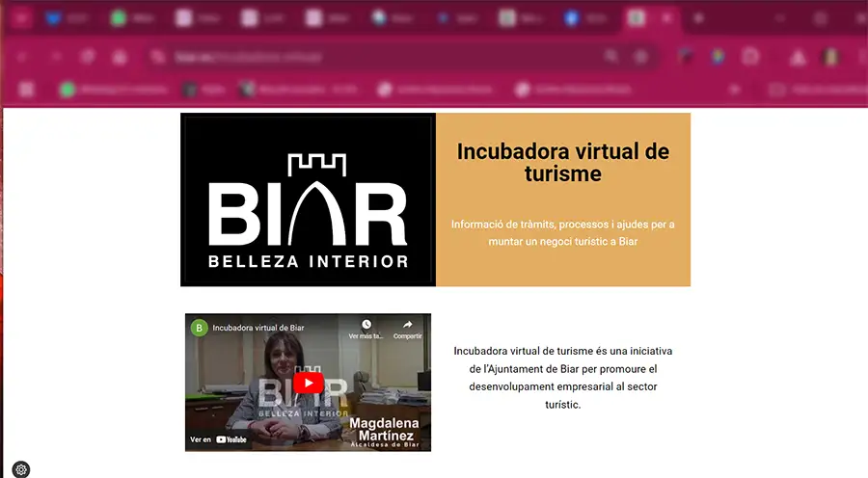Open the video title Incubadora virtual de Biar
868x478 pixels.
pyautogui.click(x=258, y=328)
